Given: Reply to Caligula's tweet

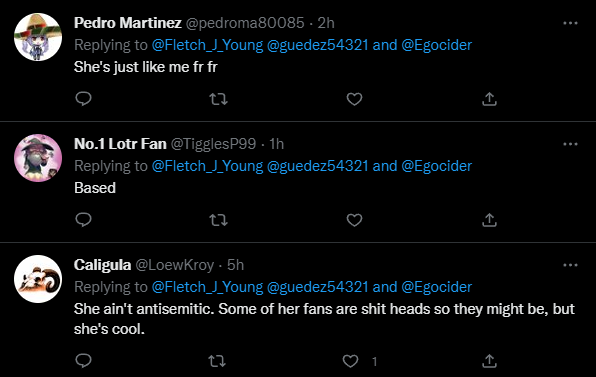Looking at the screenshot, I should pos(84,361).
